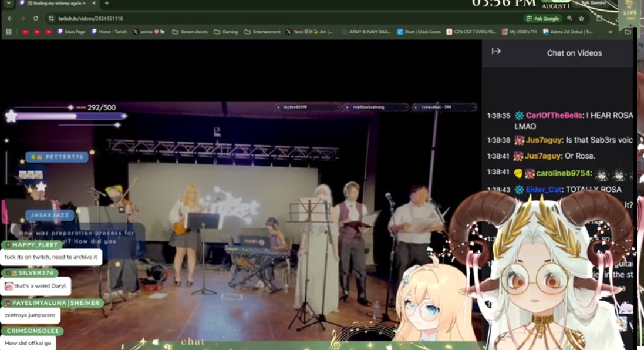Click the Jus7aguy badge on Or Rosa
This screenshot has height=350, width=644.
coord(519,156)
